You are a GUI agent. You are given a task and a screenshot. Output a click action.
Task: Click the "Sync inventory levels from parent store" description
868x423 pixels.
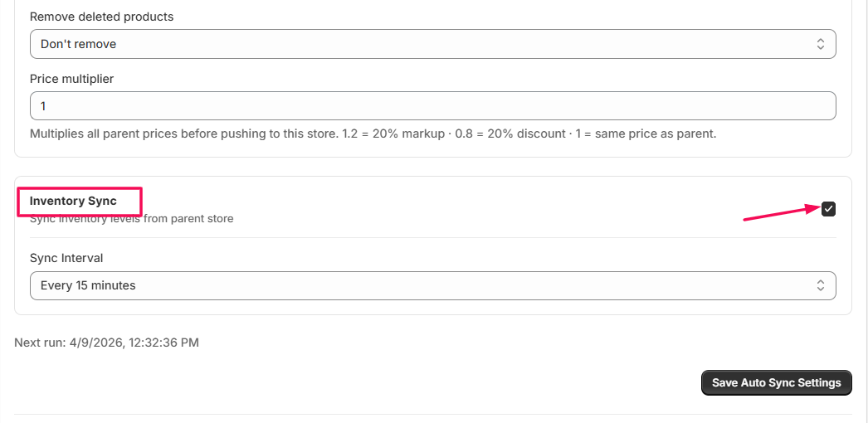[131, 219]
